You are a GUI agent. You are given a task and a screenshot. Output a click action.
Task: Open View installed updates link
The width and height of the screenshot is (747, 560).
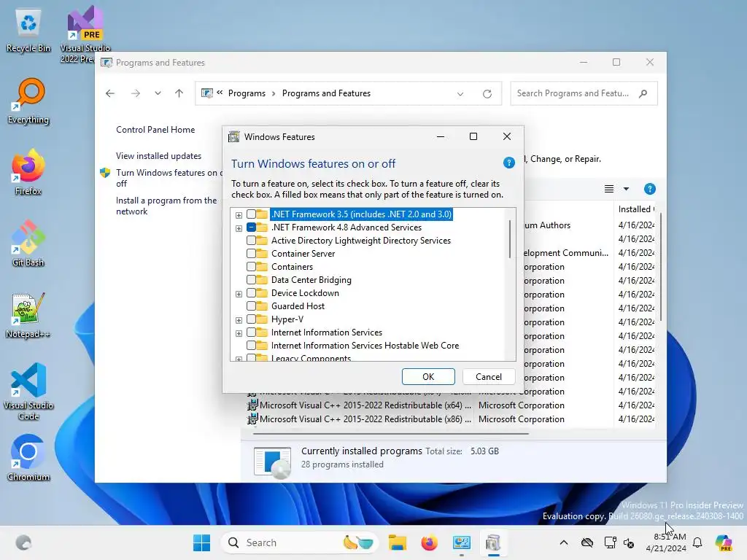coord(158,156)
